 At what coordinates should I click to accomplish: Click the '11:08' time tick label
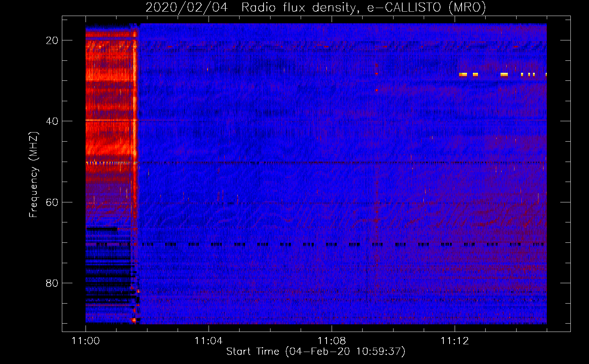[x=331, y=341]
